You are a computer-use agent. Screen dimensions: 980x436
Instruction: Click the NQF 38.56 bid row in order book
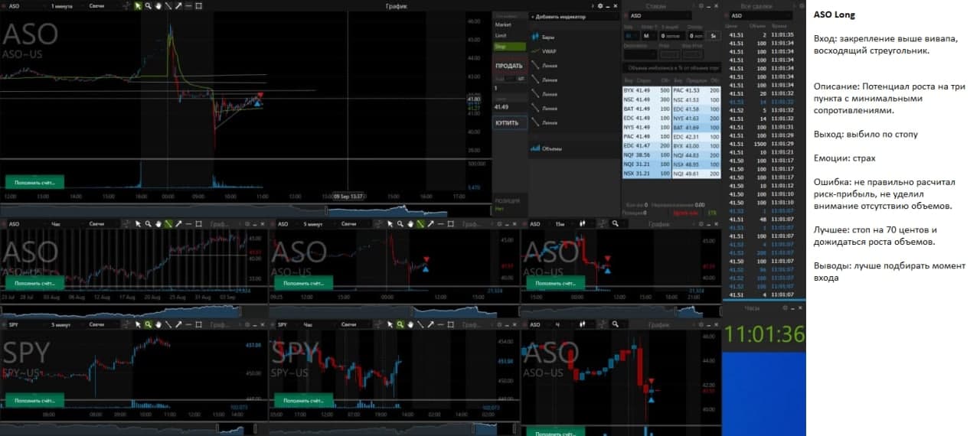pos(647,154)
